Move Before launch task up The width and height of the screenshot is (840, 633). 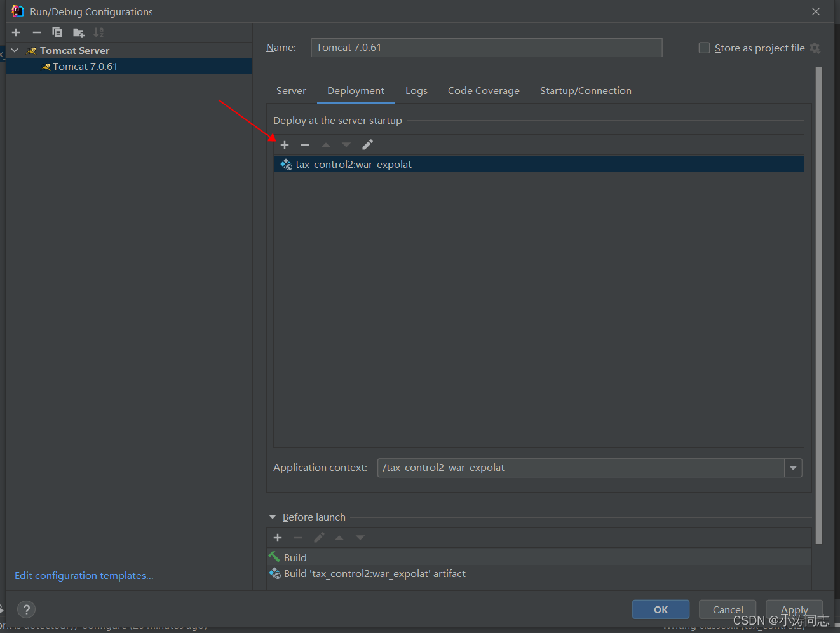click(339, 538)
